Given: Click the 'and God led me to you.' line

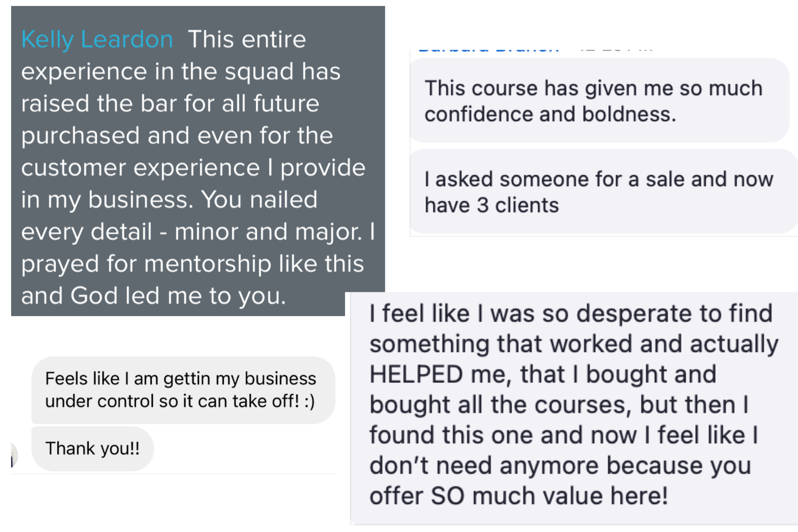Looking at the screenshot, I should click(153, 296).
